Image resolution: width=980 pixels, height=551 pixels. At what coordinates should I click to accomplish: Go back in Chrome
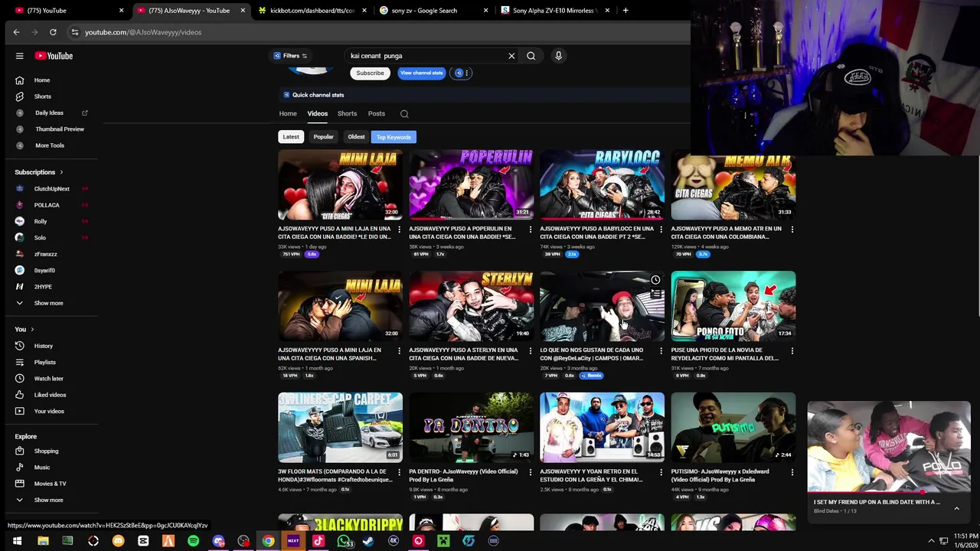16,32
